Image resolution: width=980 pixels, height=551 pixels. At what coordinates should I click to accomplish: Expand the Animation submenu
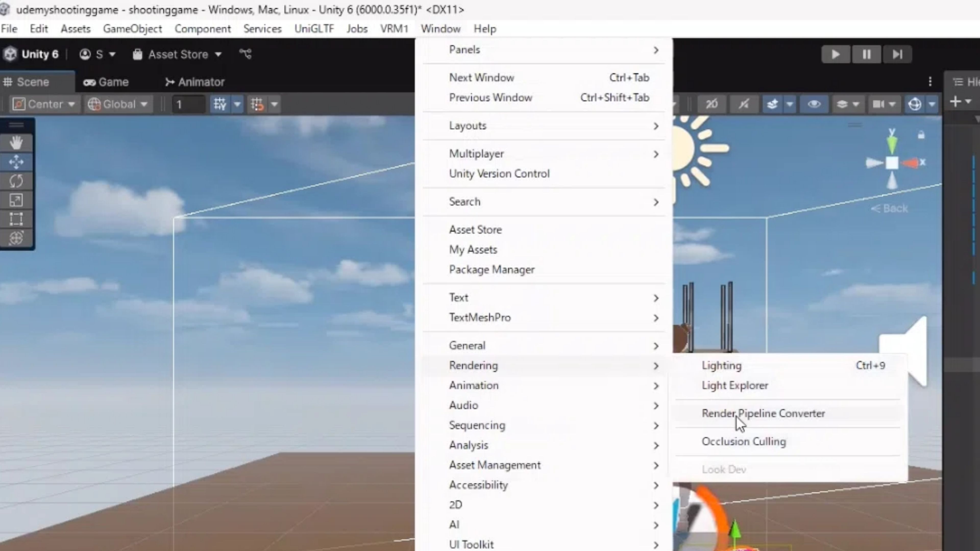(x=544, y=386)
